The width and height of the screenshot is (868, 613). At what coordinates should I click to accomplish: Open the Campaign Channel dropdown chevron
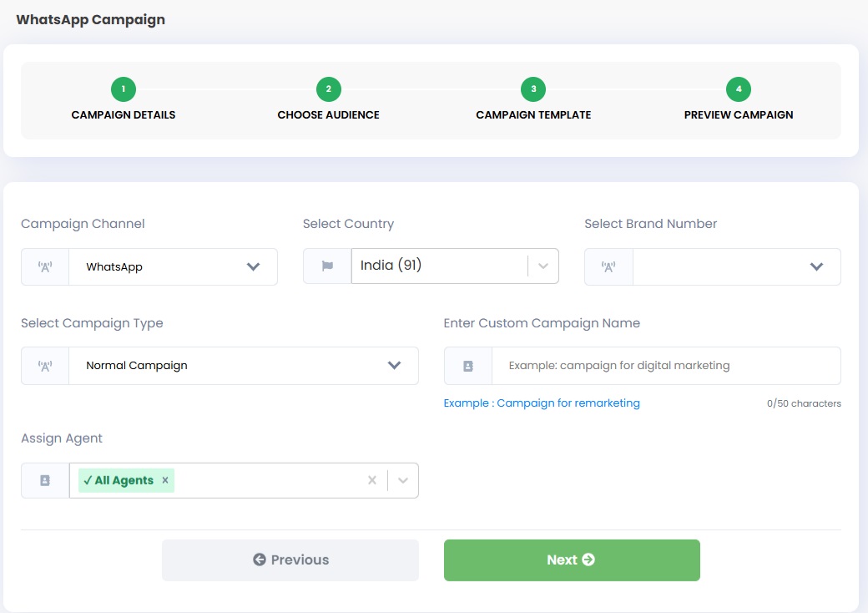point(255,266)
